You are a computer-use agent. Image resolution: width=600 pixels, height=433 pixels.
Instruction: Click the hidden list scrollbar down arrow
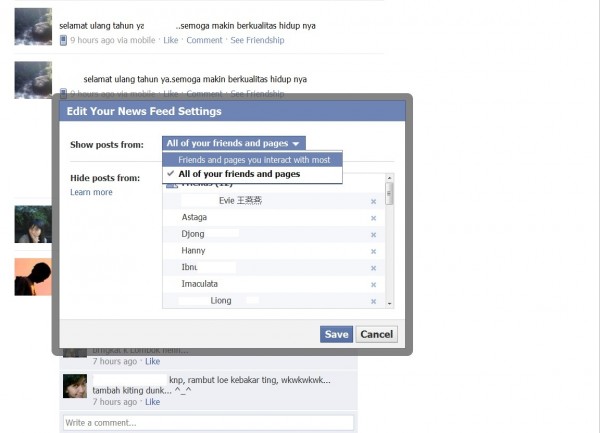coord(390,304)
